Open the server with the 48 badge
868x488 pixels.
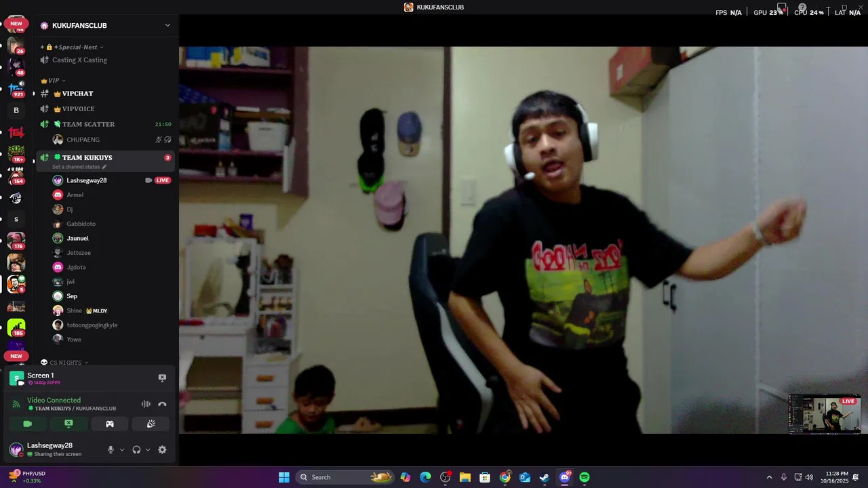coord(16,66)
